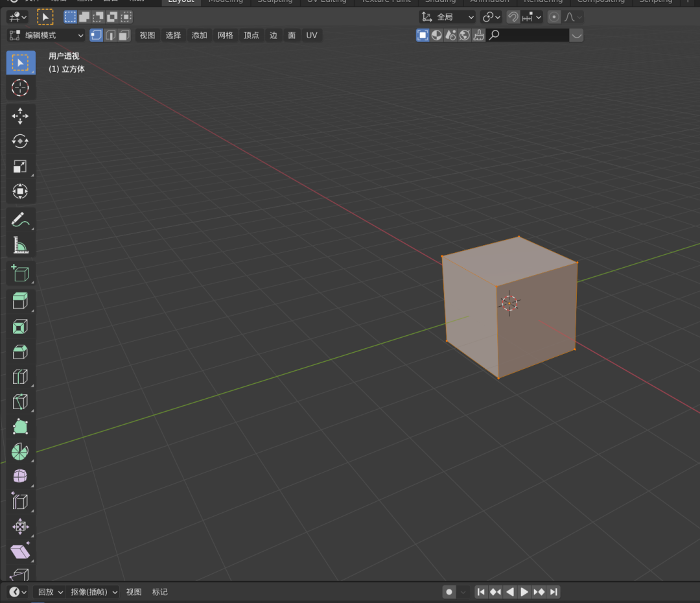This screenshot has height=603, width=700.
Task: Open the timeline editor type dropdown
Action: coord(18,592)
